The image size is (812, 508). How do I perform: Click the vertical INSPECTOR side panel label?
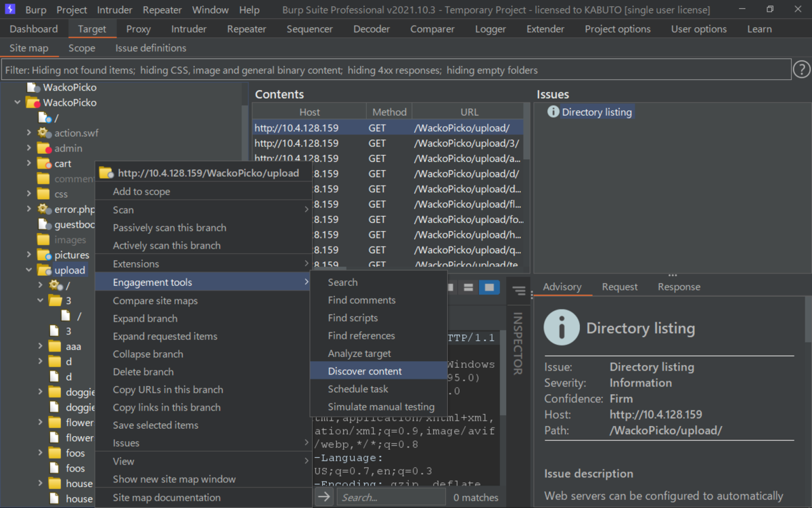point(518,343)
